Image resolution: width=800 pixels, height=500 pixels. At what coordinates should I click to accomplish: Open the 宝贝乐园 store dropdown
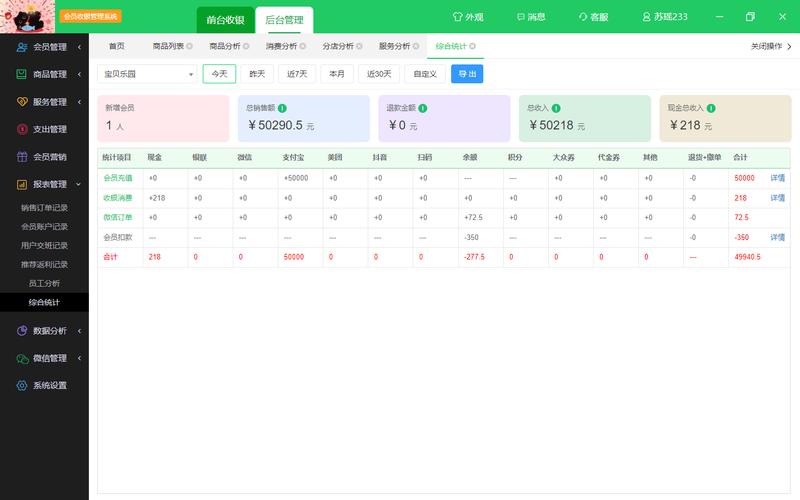(147, 74)
